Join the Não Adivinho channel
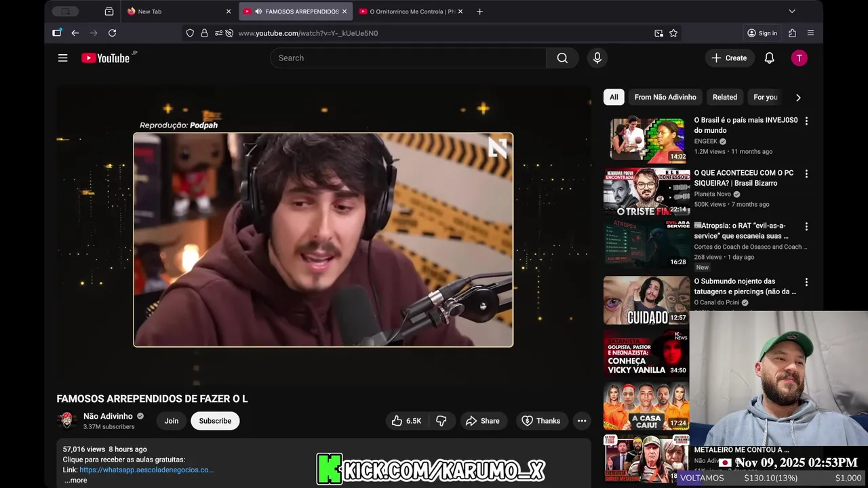This screenshot has height=488, width=868. [x=172, y=421]
